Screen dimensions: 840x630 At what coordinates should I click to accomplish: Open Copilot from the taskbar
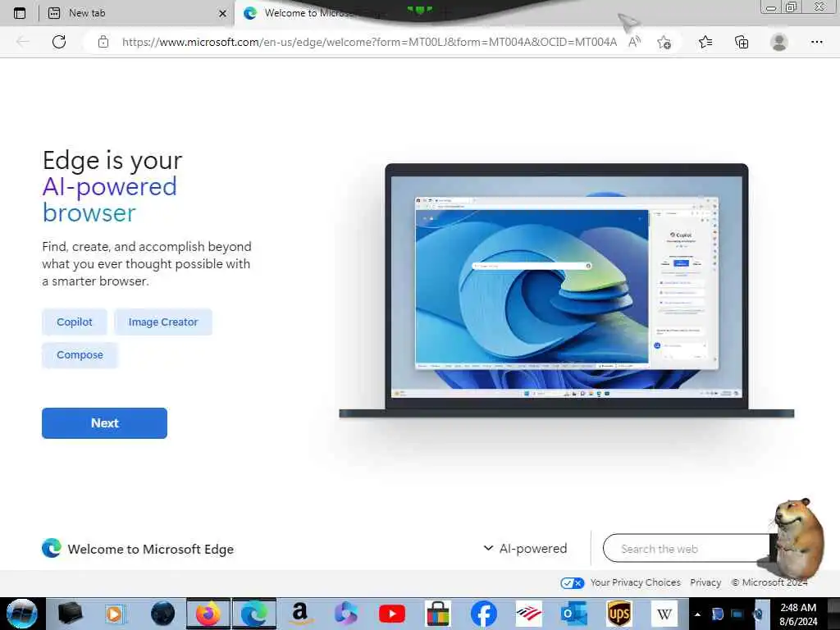(346, 614)
